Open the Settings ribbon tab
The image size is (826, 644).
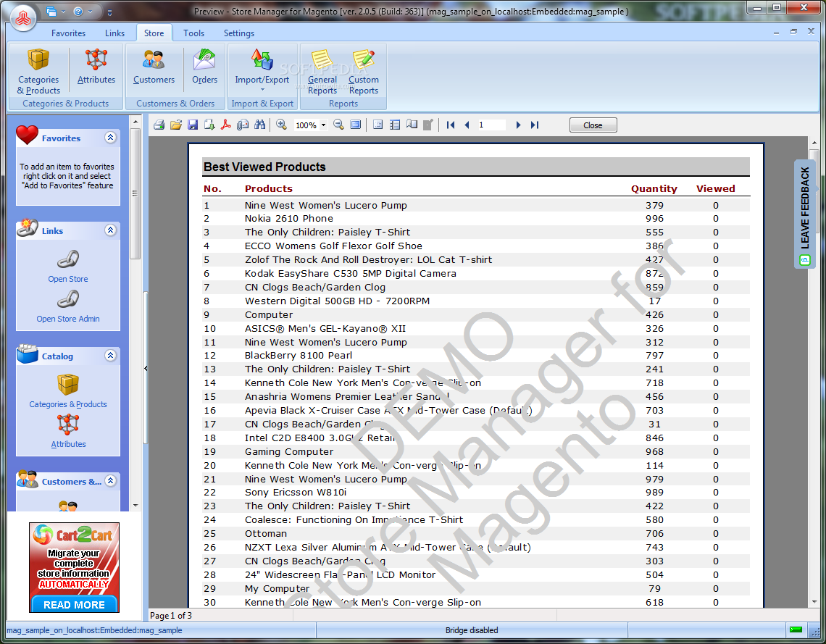point(239,33)
